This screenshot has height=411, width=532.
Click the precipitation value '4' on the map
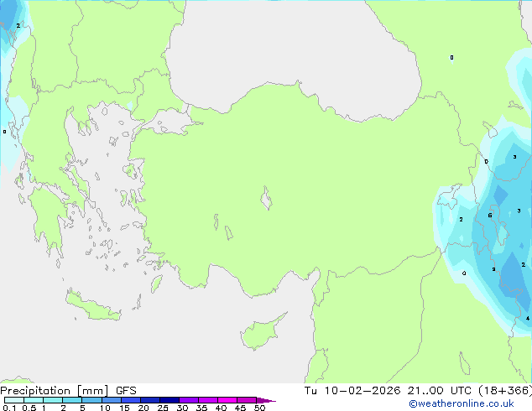click(528, 319)
